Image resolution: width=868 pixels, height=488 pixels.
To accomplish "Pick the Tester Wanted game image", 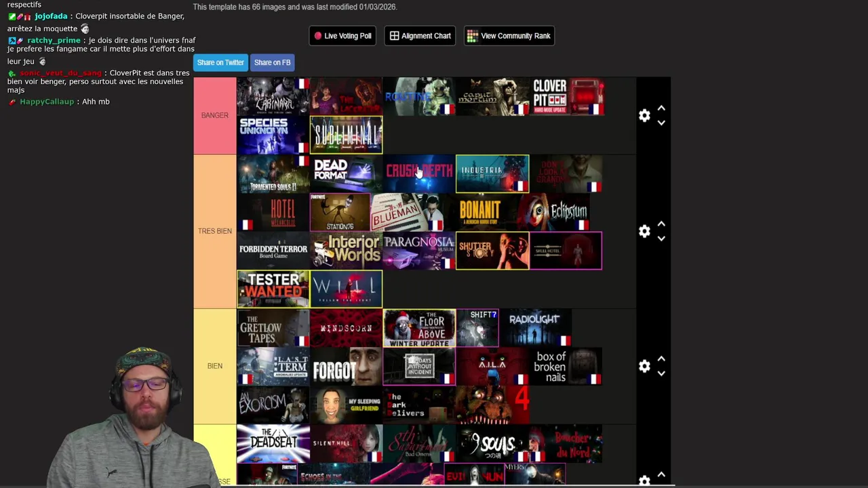I will tap(273, 289).
